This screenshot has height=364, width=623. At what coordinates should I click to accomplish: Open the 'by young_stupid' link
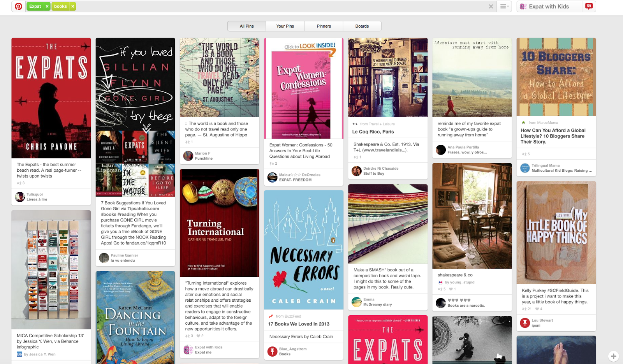(459, 282)
